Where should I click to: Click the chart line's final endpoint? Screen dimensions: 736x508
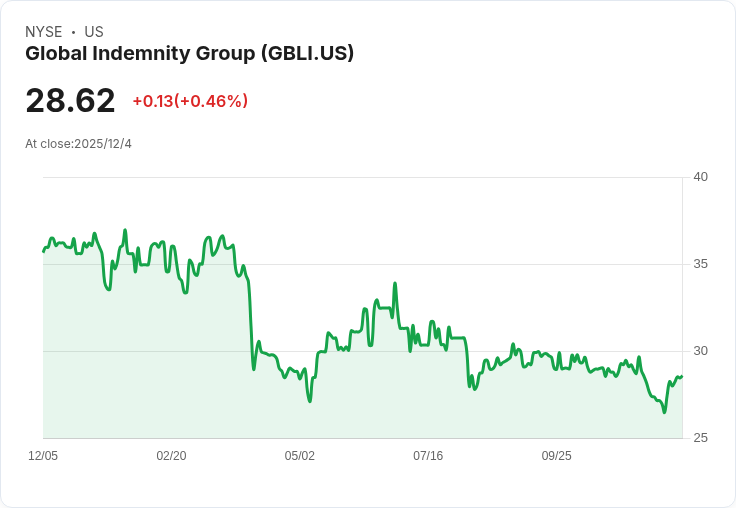click(682, 376)
